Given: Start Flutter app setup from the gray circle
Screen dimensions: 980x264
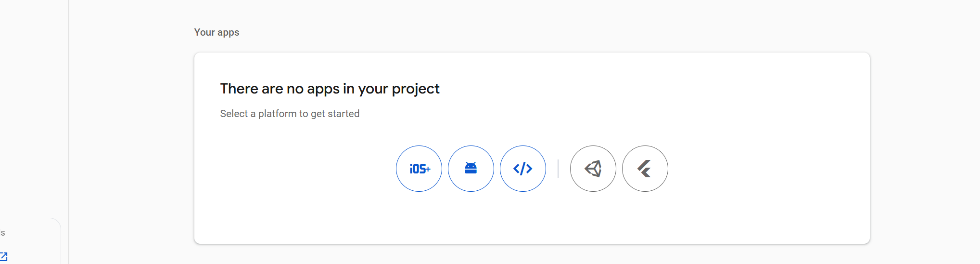Looking at the screenshot, I should coord(645,169).
